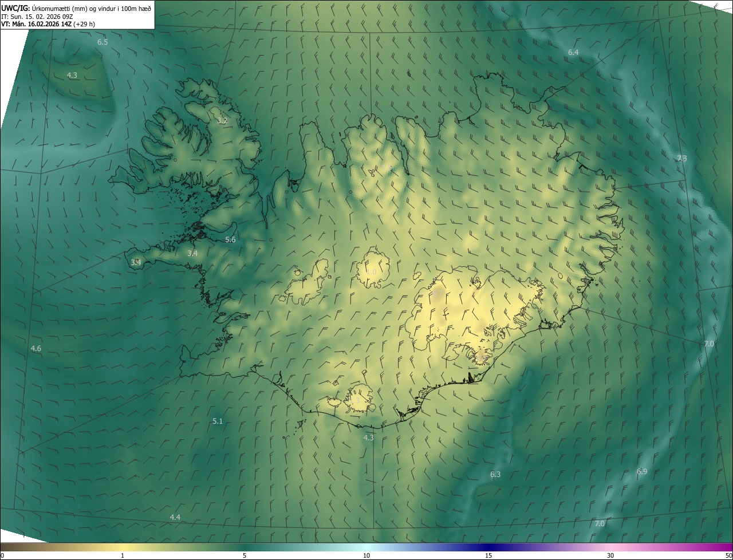The height and width of the screenshot is (560, 733).
Task: Click the 4.4 value on the map
Action: click(175, 518)
